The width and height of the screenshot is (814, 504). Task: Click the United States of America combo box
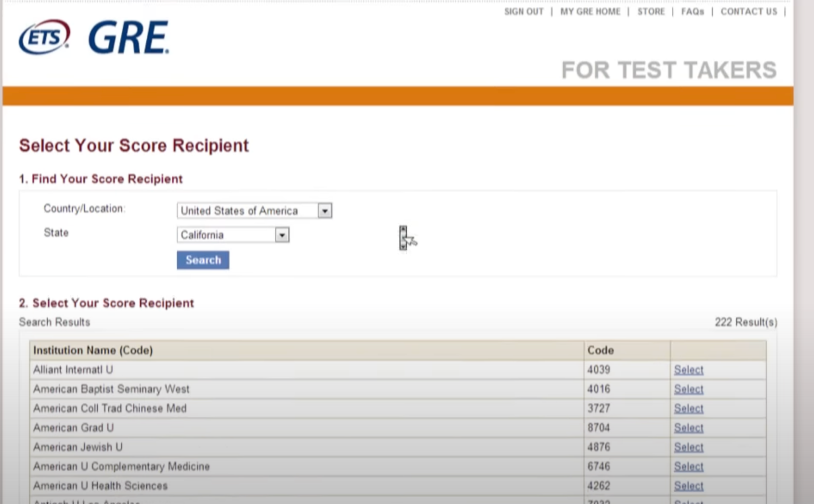[247, 211]
